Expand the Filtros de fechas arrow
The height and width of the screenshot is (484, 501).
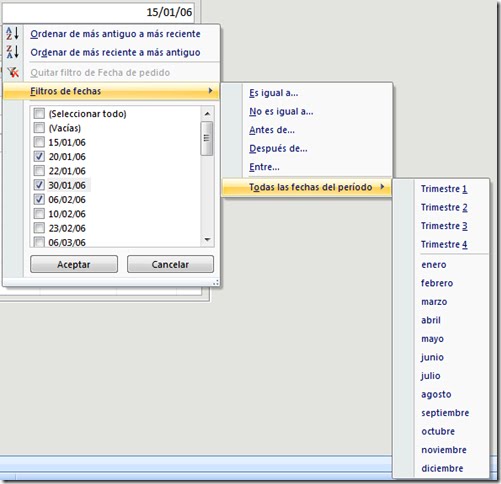210,90
